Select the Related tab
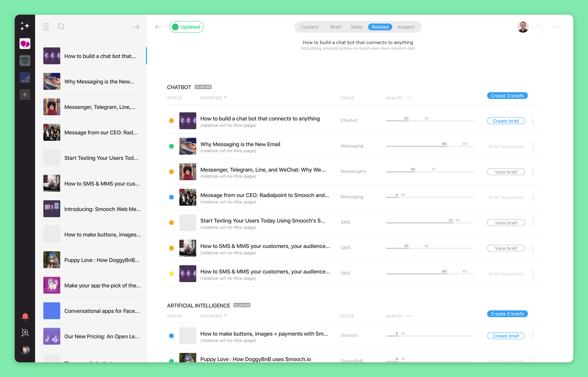The image size is (588, 377). pos(380,27)
